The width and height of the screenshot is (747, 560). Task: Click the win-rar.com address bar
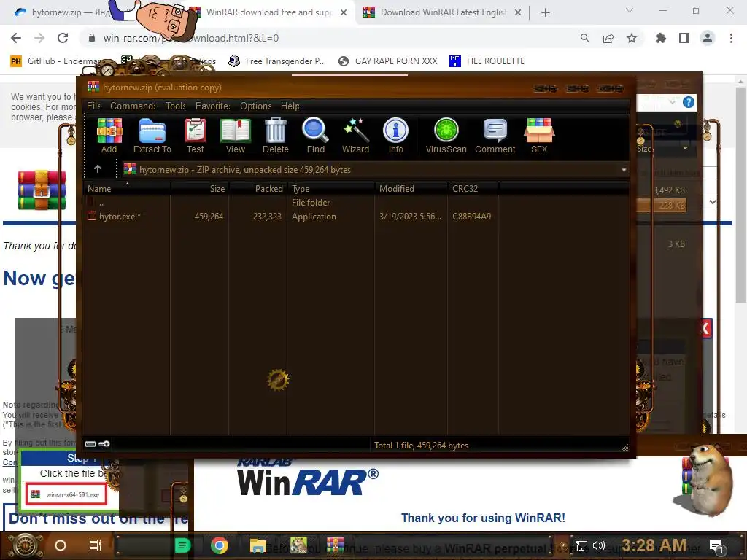tap(329, 38)
